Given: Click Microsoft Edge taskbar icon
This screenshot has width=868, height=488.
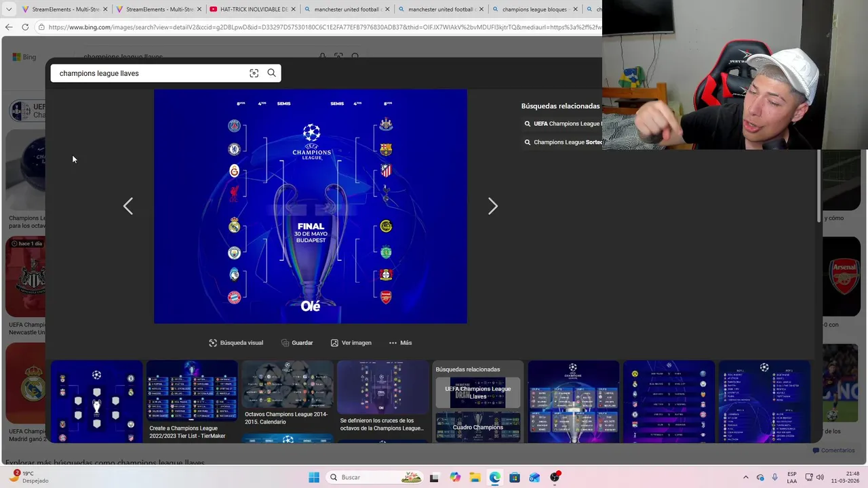Looking at the screenshot, I should 494,477.
